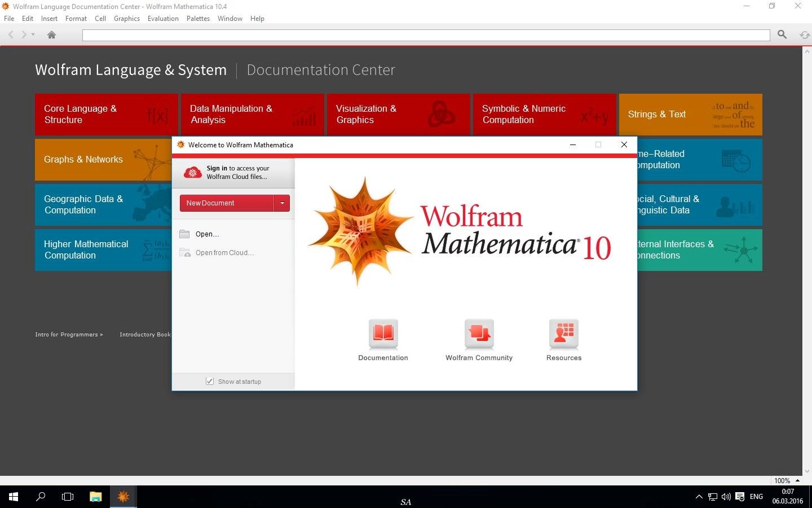Open Symbolic & Numeric Computation tile
The width and height of the screenshot is (812, 508).
tap(544, 115)
